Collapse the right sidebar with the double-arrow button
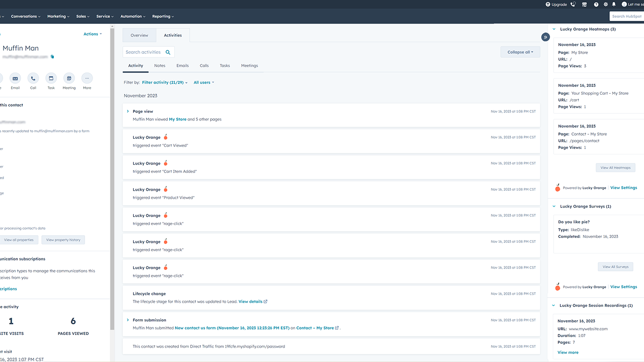The height and width of the screenshot is (362, 644). pos(545,37)
